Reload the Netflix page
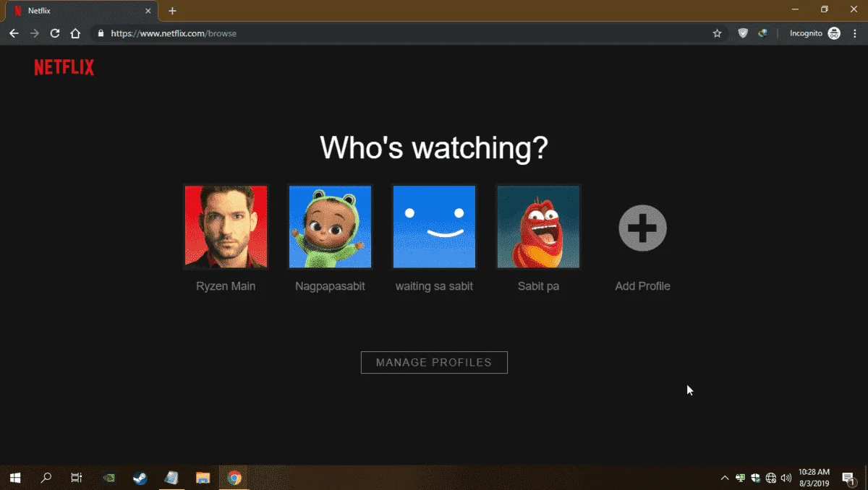 click(55, 33)
